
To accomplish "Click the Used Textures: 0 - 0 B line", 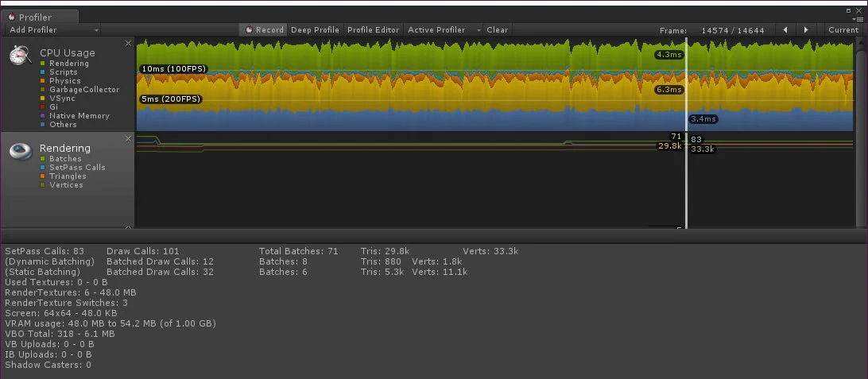I will point(56,282).
